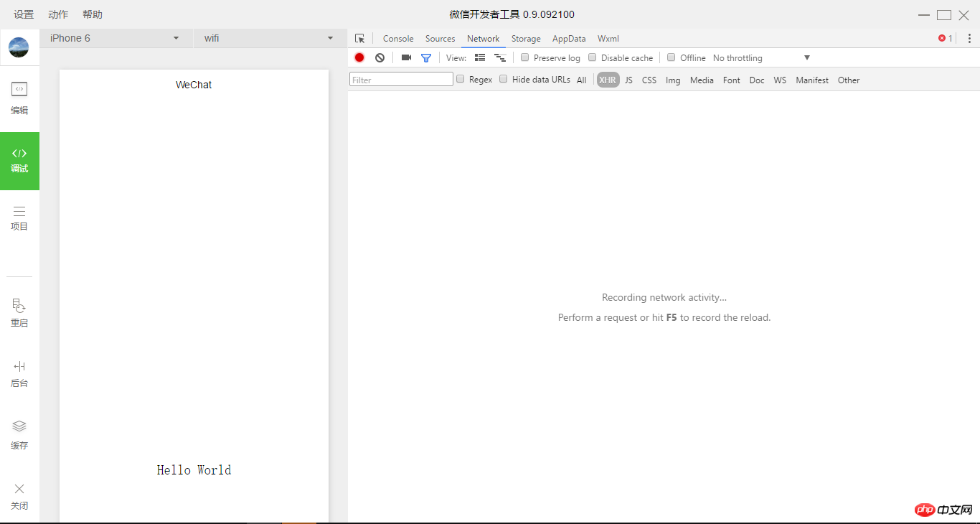This screenshot has height=524, width=980.
Task: Open the user avatar profile picture
Action: pos(19,47)
